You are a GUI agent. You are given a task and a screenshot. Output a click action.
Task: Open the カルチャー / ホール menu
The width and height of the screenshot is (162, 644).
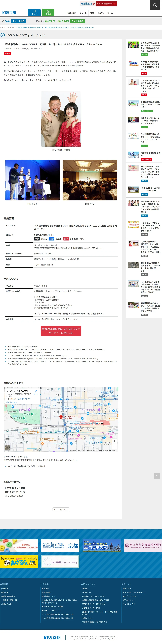(105, 13)
